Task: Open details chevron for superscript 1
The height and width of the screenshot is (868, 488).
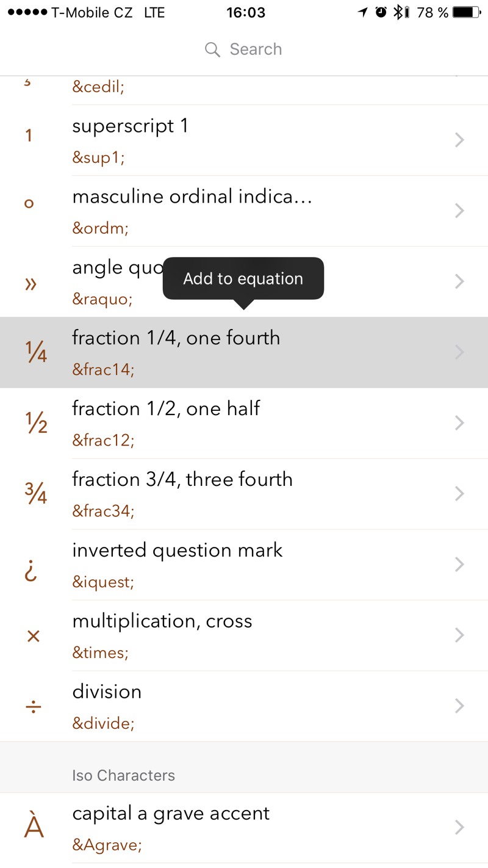Action: tap(460, 140)
